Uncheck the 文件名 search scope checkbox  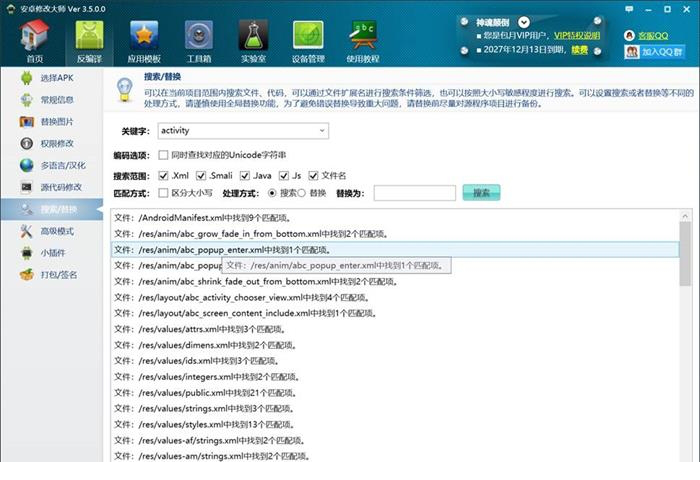(x=313, y=175)
